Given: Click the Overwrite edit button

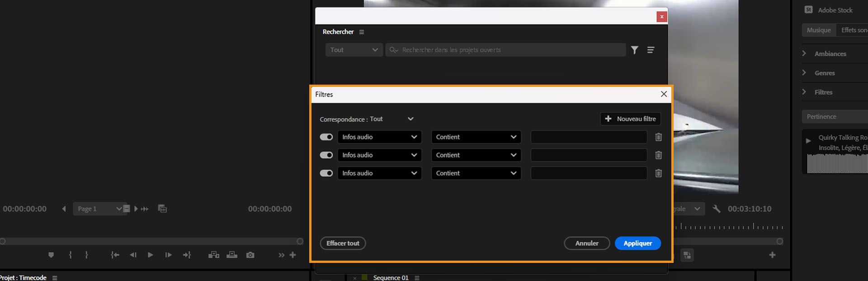Looking at the screenshot, I should pos(232,255).
